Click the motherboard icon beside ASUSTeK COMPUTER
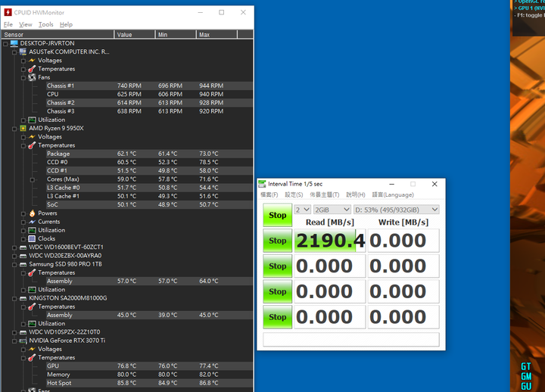Screen dimensions: 545x392 pos(23,51)
